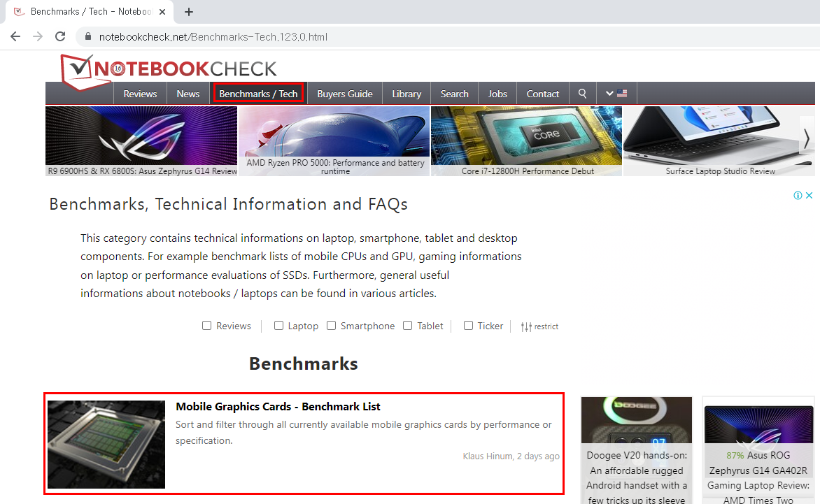Reload the page with refresh icon

tap(60, 36)
